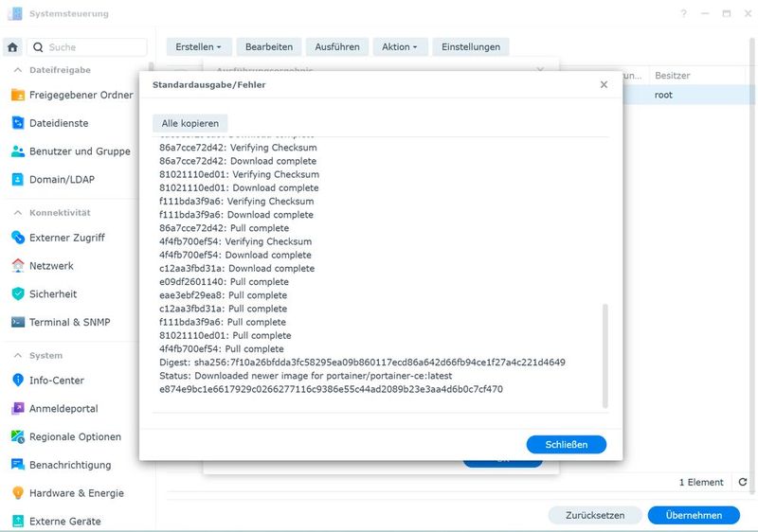Click the Schließen button
This screenshot has height=532, width=758.
point(566,445)
